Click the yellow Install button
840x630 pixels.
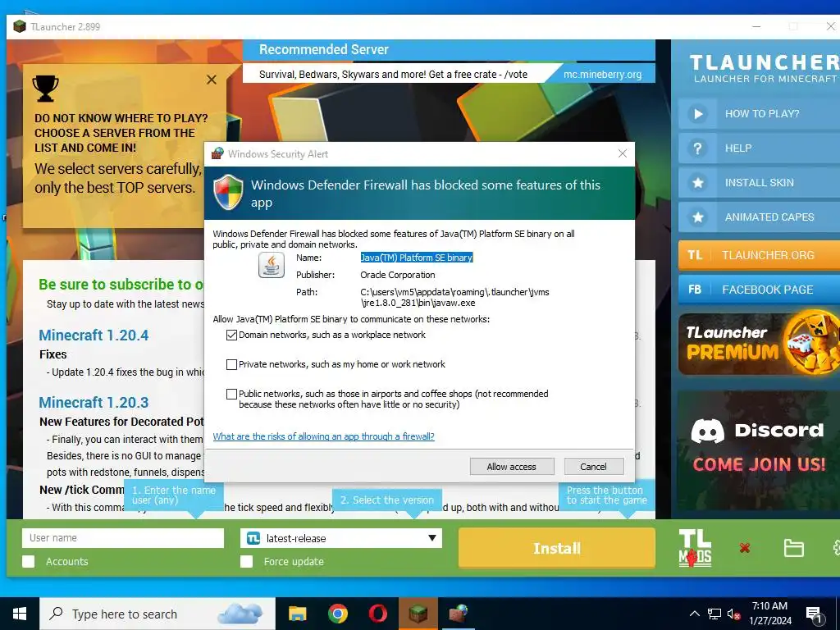point(557,548)
